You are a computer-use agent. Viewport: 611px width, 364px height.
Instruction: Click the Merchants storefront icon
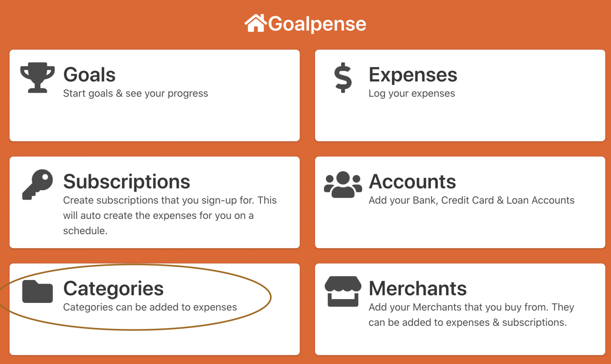point(343,292)
